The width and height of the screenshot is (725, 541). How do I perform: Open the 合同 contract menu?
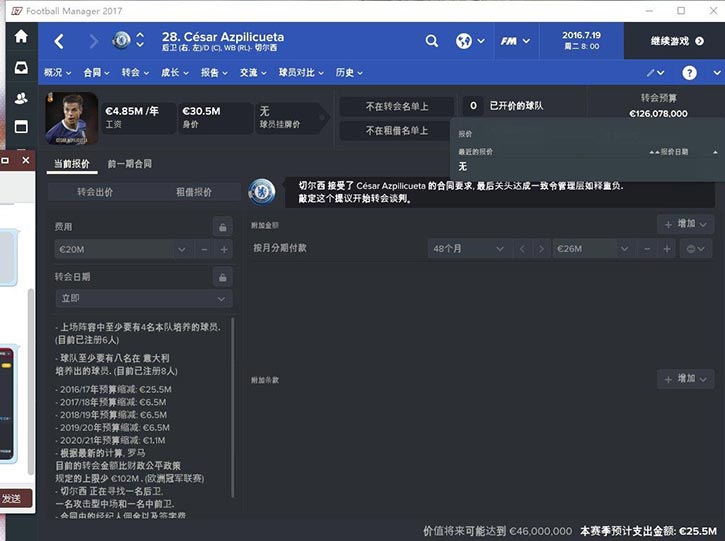(x=96, y=73)
